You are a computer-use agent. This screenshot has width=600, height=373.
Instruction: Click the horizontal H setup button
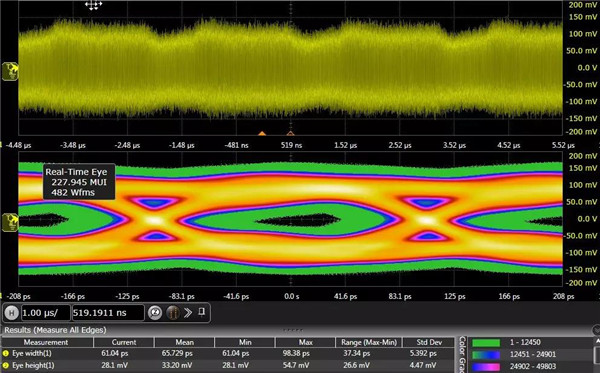(x=11, y=313)
